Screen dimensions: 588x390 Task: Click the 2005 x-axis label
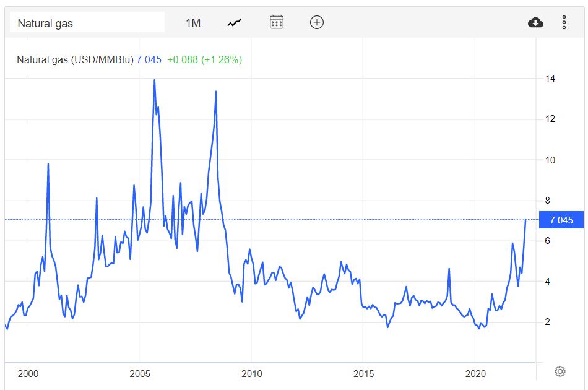click(x=140, y=374)
